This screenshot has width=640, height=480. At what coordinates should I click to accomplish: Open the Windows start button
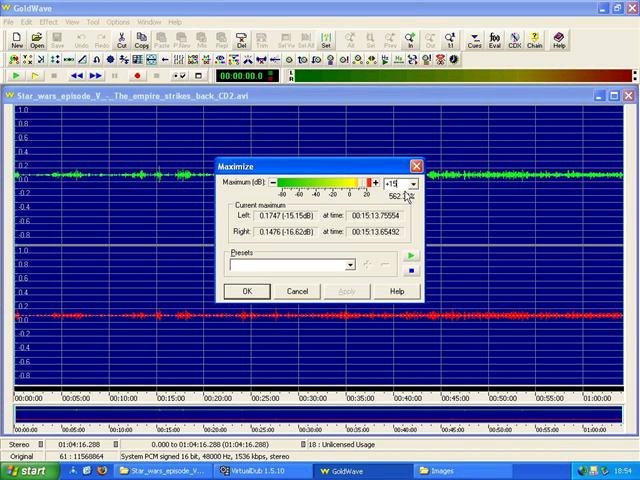coord(27,471)
